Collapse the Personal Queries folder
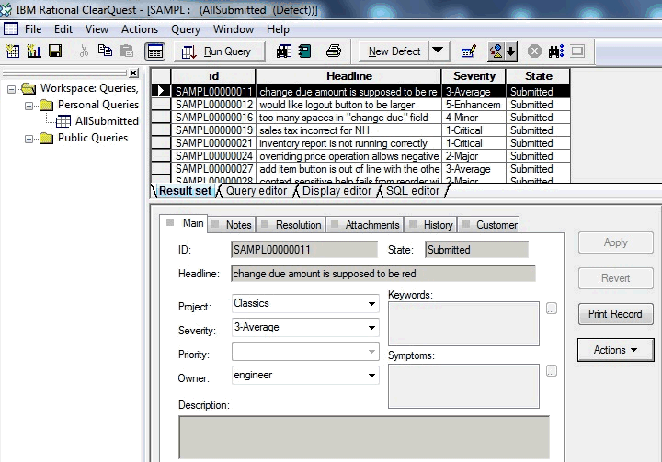The height and width of the screenshot is (462, 662). [28, 104]
